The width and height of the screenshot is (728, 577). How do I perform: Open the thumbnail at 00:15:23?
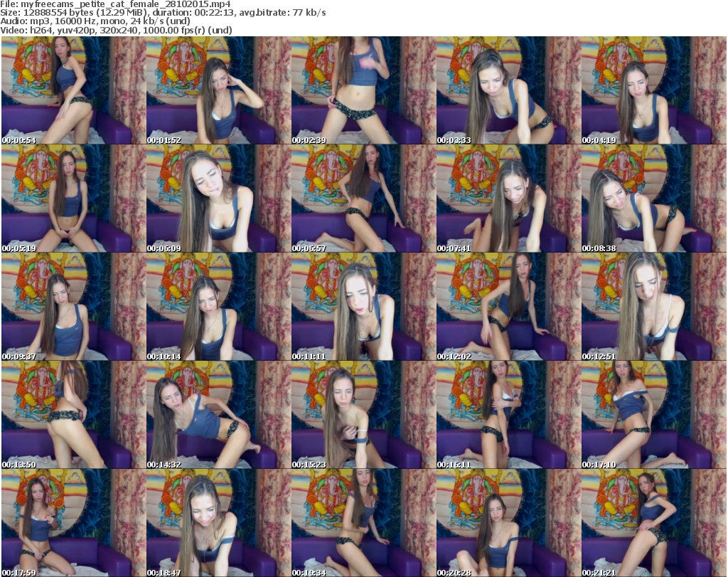point(363,415)
